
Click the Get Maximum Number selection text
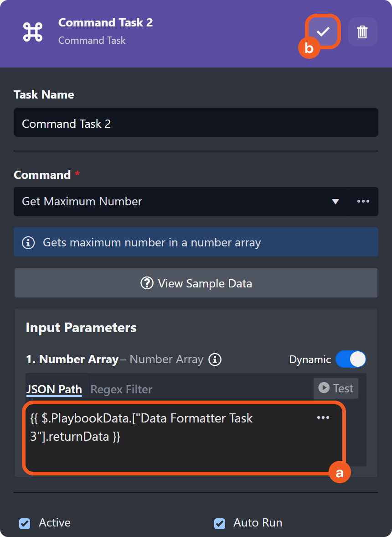click(82, 202)
